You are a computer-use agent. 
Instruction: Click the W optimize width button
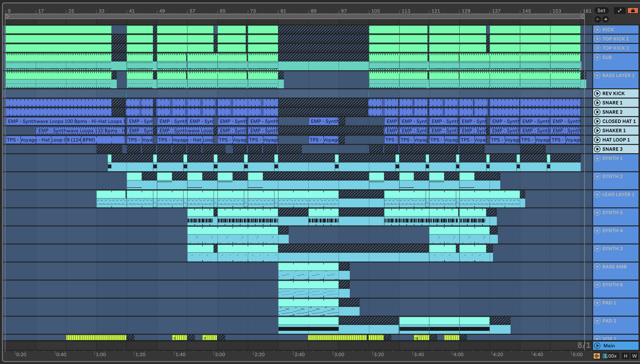(x=634, y=356)
